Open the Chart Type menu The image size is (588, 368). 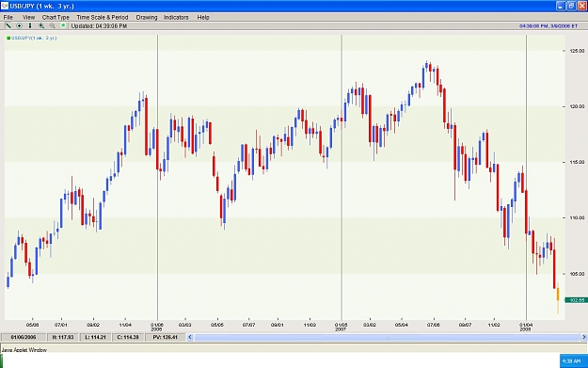(56, 17)
